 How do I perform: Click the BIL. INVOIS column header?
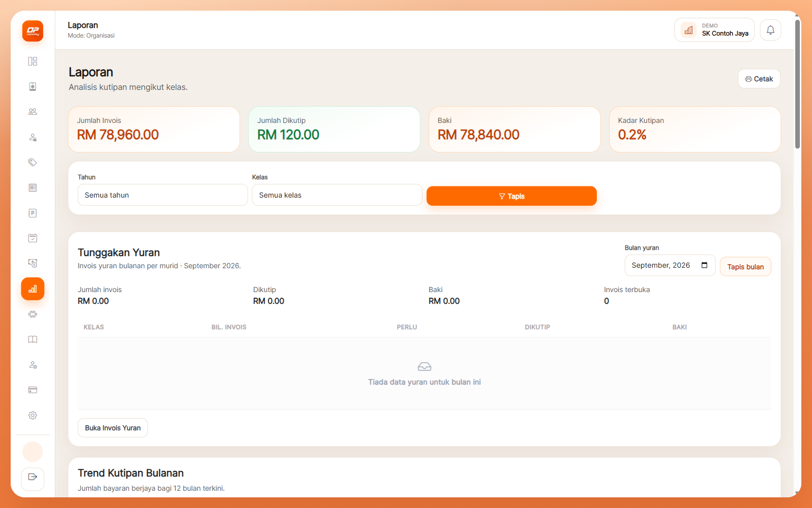click(229, 327)
